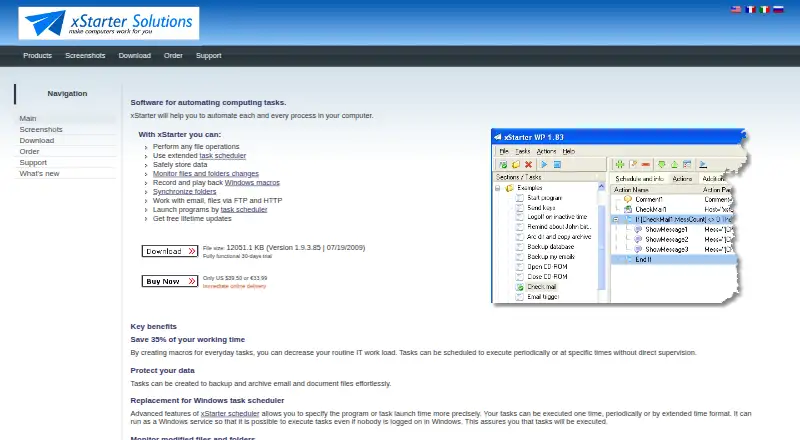Follow the 'Use extended task scheduler' link
This screenshot has width=800, height=440.
[x=222, y=156]
